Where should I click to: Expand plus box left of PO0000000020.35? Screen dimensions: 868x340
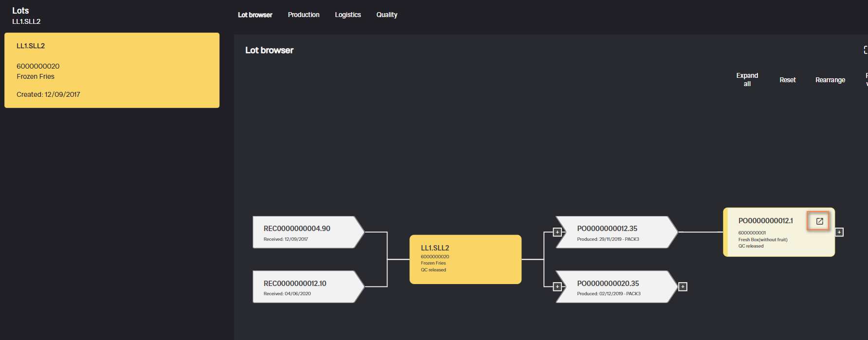[x=557, y=286]
